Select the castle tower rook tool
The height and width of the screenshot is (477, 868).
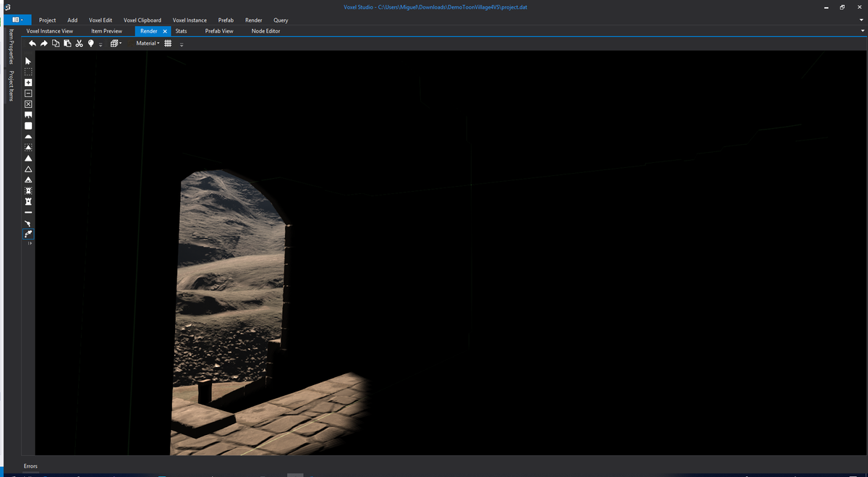28,201
